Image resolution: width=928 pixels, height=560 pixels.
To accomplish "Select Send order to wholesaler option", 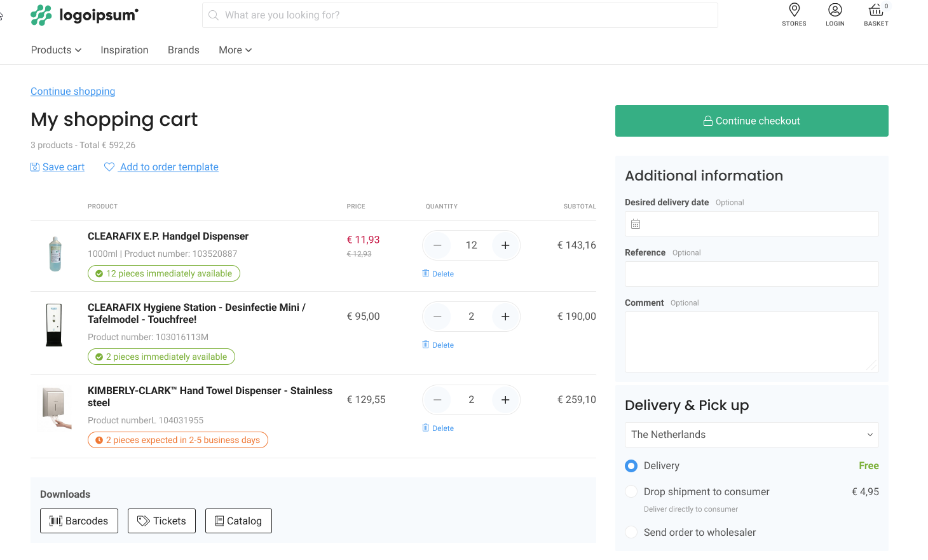I will coord(631,533).
